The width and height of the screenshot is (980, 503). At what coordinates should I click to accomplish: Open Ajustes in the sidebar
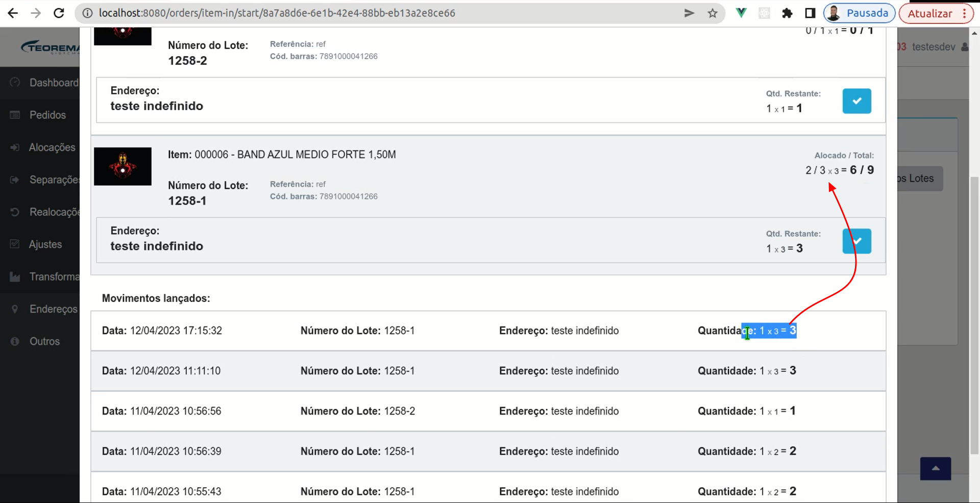[45, 244]
